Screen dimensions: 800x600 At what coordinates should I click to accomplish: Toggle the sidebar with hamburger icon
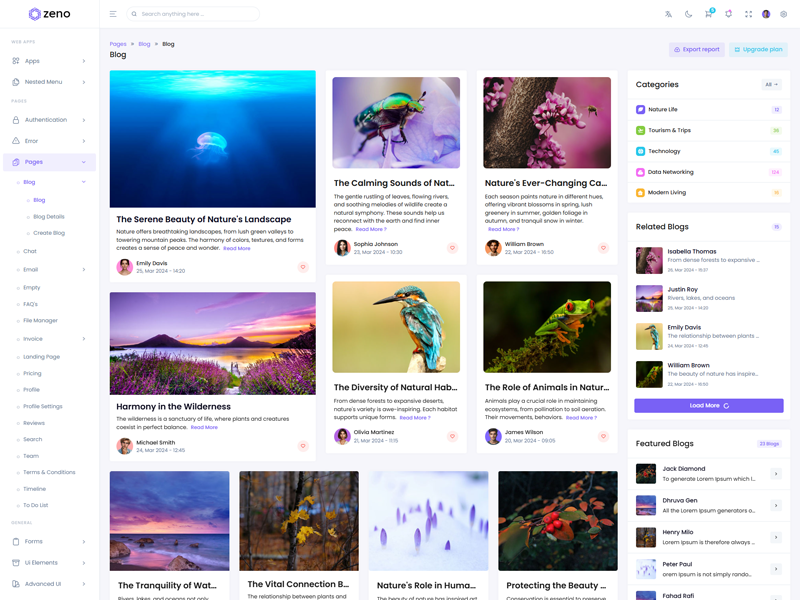tap(113, 14)
